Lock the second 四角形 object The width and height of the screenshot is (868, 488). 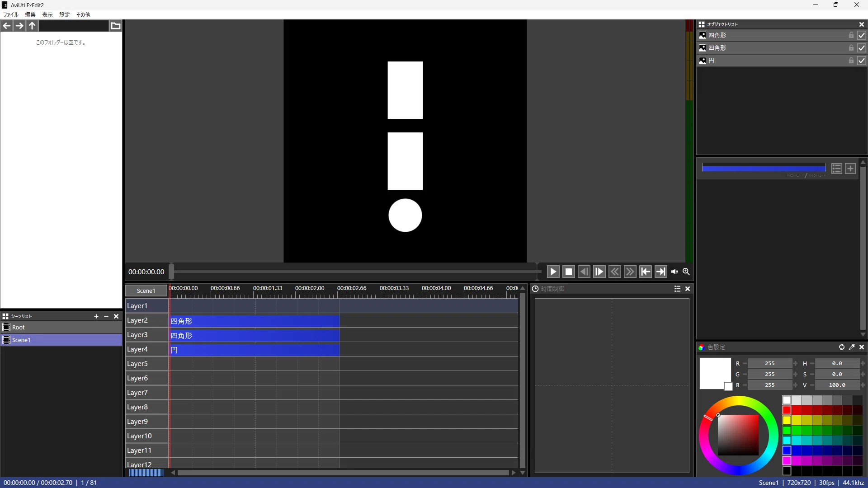(851, 48)
